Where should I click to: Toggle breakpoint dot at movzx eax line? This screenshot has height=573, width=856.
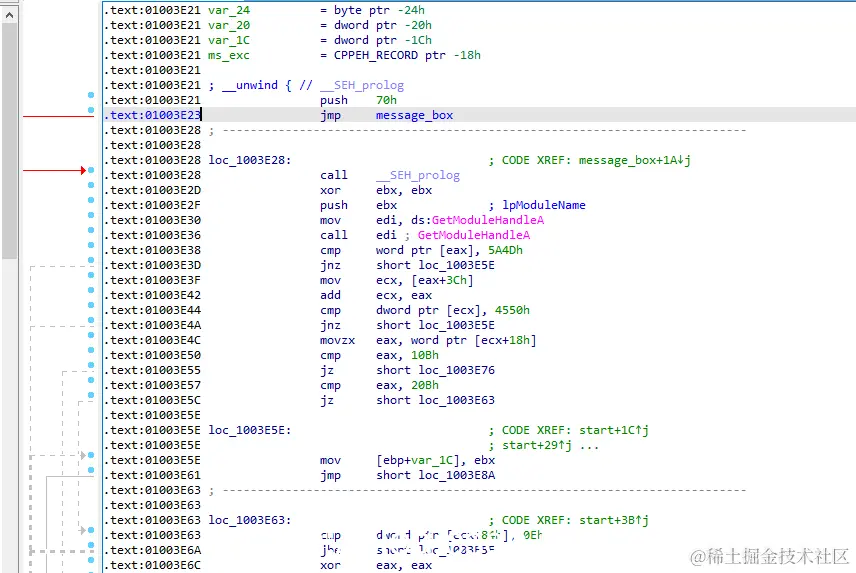point(91,335)
